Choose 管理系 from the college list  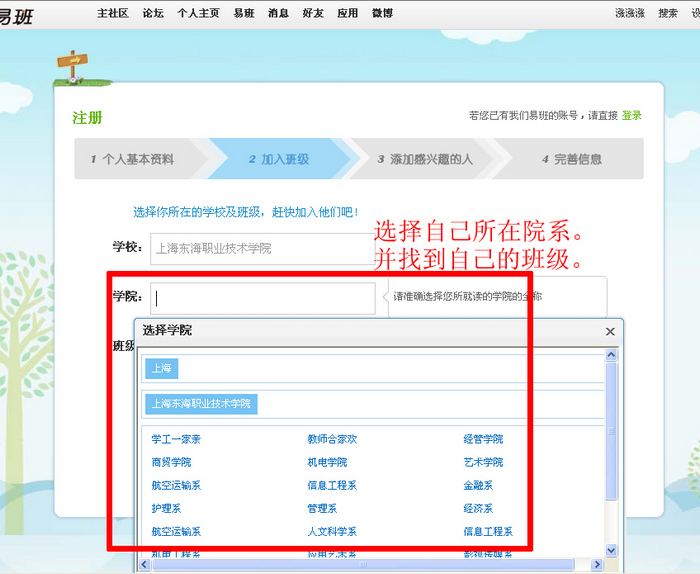click(322, 509)
